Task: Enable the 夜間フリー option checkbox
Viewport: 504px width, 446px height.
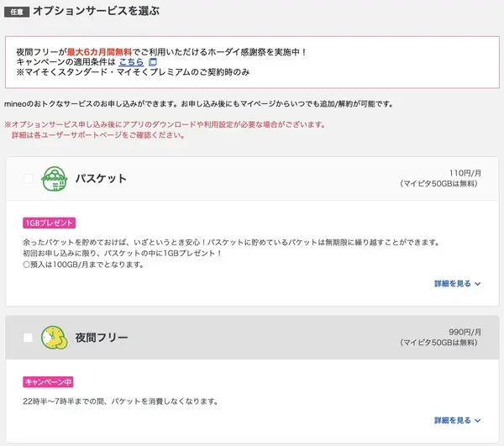Action: (x=29, y=338)
